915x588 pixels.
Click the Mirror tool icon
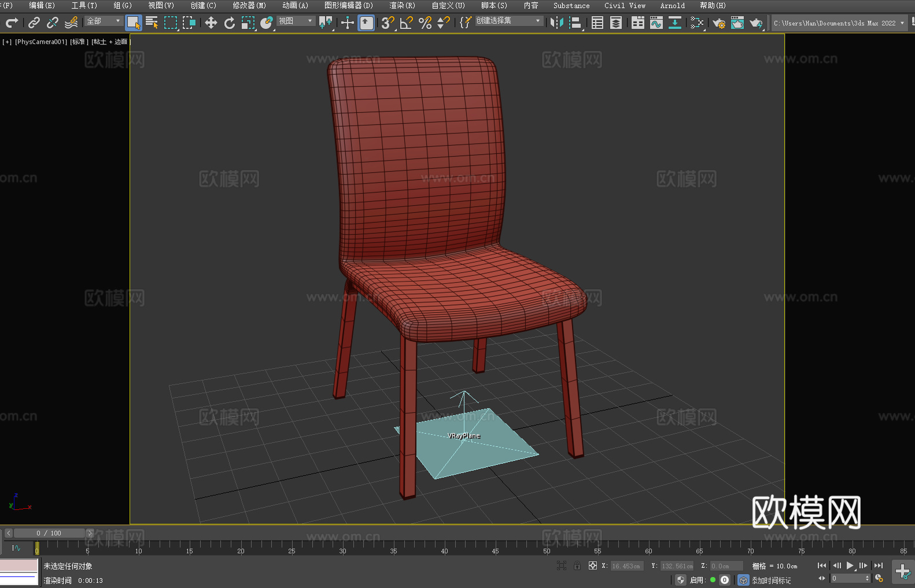tap(557, 23)
